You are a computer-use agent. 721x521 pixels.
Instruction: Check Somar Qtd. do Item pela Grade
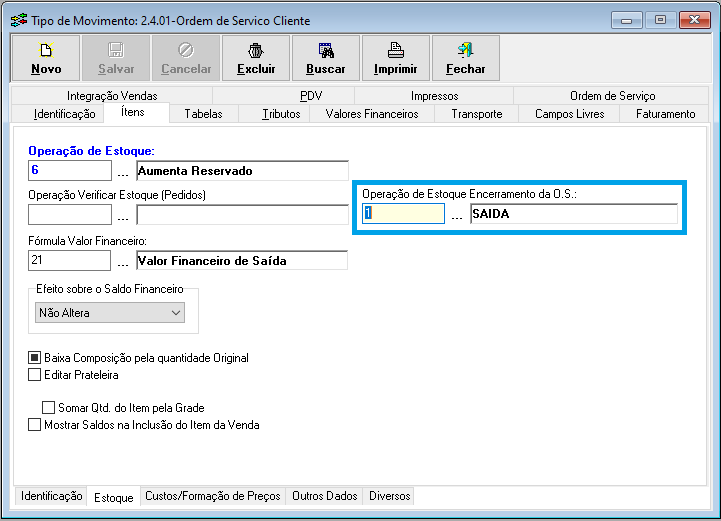48,408
